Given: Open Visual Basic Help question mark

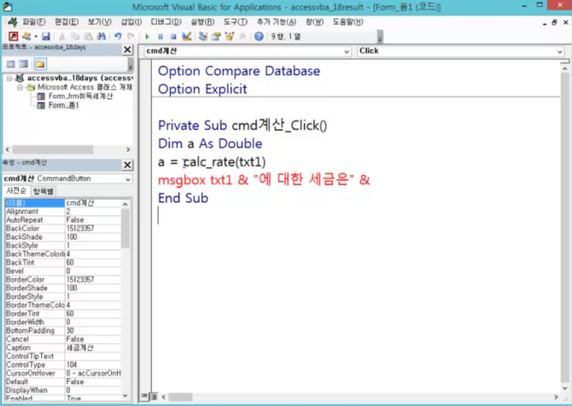Looking at the screenshot, I should tap(259, 36).
